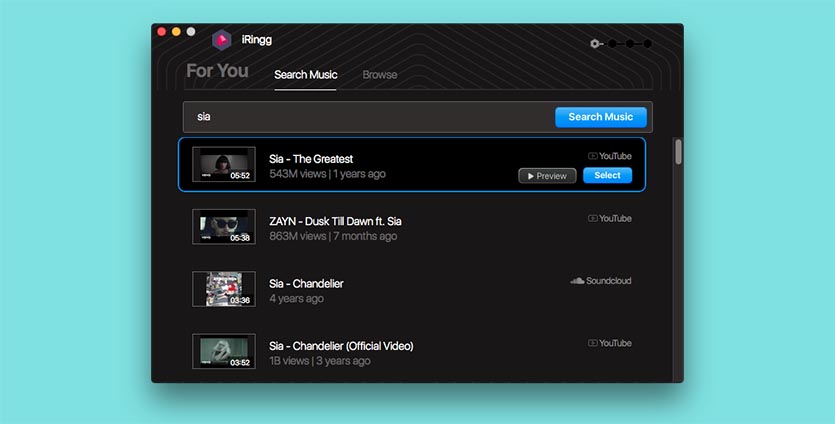
Task: Click the blue Search Music button
Action: (601, 117)
